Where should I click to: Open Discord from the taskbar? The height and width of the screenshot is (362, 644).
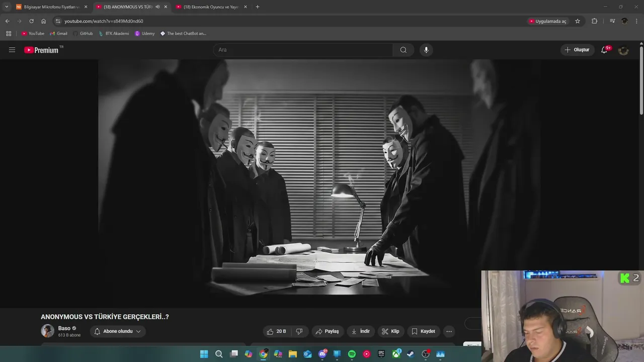(x=323, y=354)
